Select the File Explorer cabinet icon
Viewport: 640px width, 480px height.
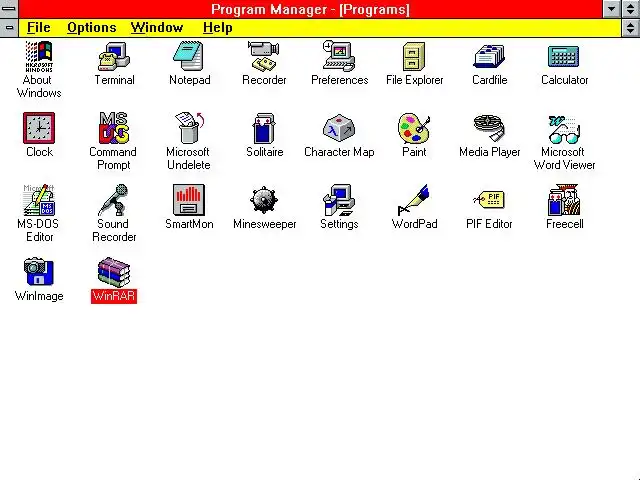pos(414,56)
